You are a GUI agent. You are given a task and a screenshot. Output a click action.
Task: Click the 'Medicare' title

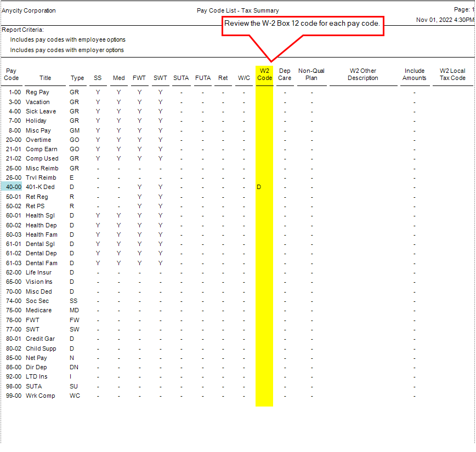coord(38,310)
